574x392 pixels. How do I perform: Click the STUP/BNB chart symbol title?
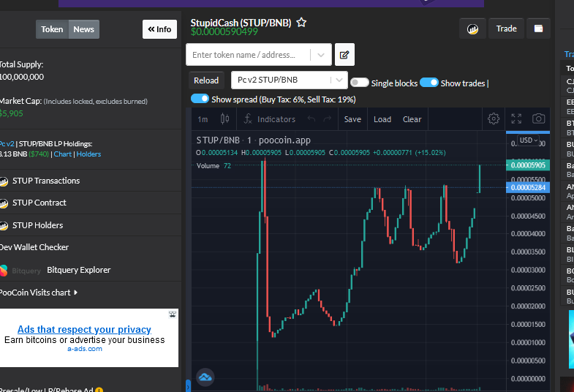click(253, 140)
